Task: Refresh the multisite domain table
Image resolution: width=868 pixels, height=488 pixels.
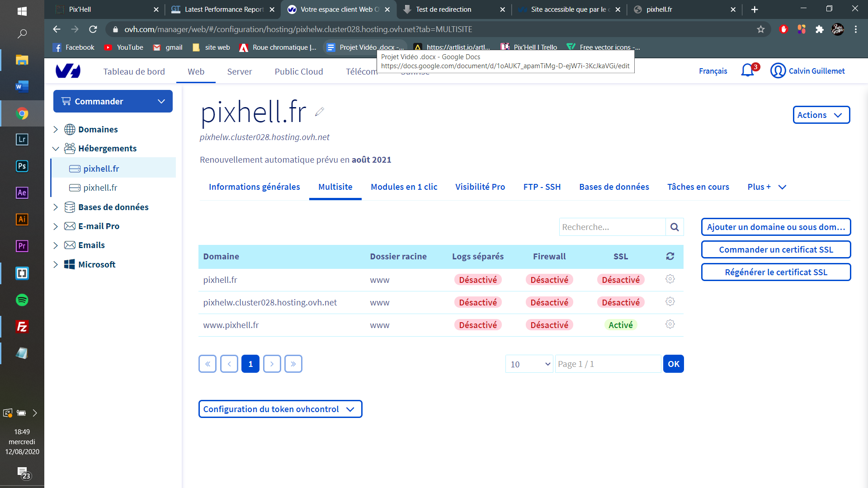Action: [x=670, y=256]
